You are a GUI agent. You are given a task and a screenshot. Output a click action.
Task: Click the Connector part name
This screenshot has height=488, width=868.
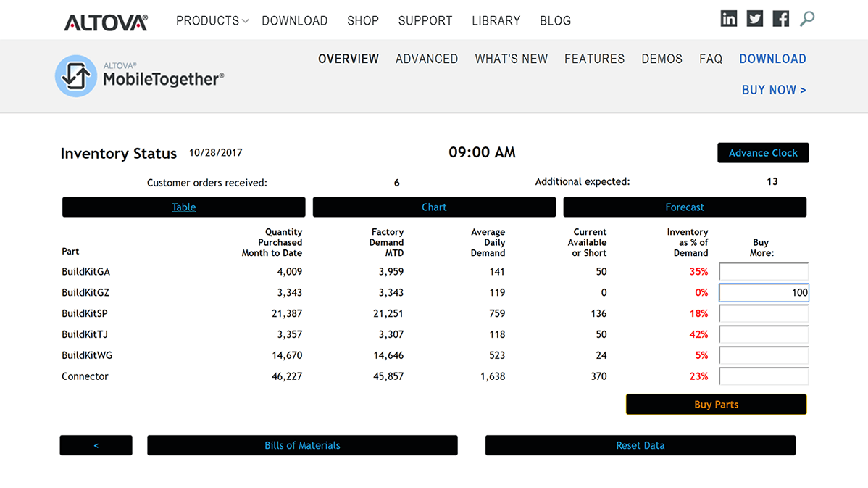point(85,376)
